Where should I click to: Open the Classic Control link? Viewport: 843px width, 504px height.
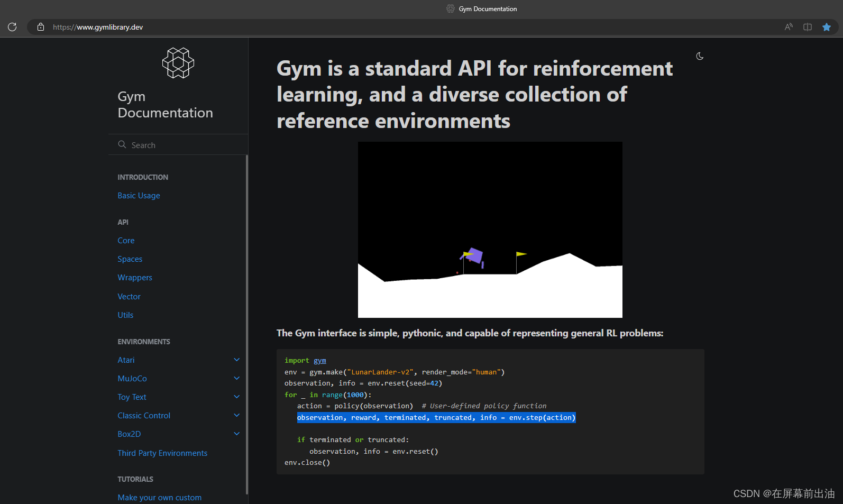(144, 416)
